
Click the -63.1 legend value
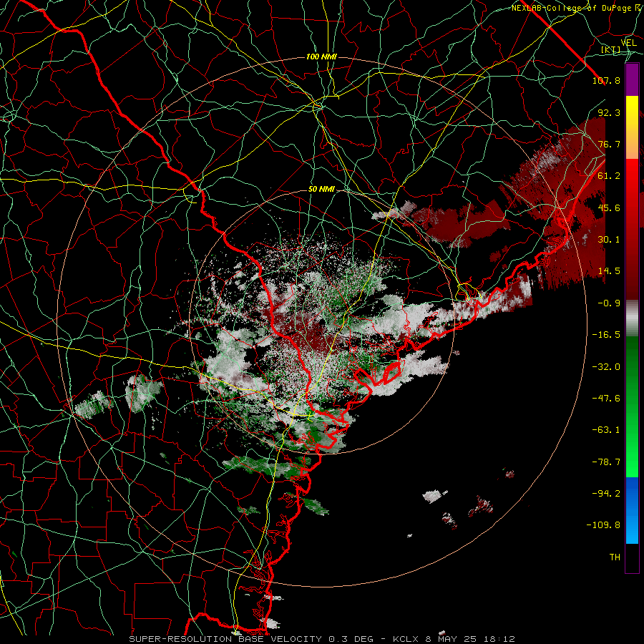[606, 430]
